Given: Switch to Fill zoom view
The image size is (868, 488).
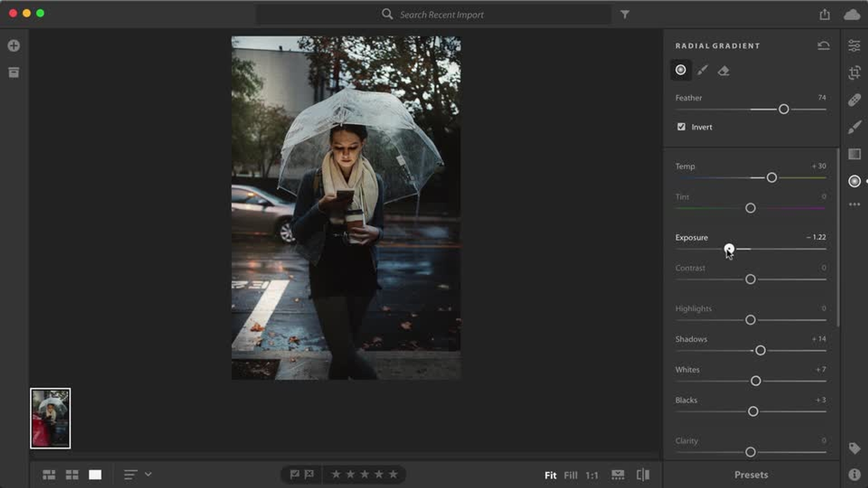Looking at the screenshot, I should point(571,475).
